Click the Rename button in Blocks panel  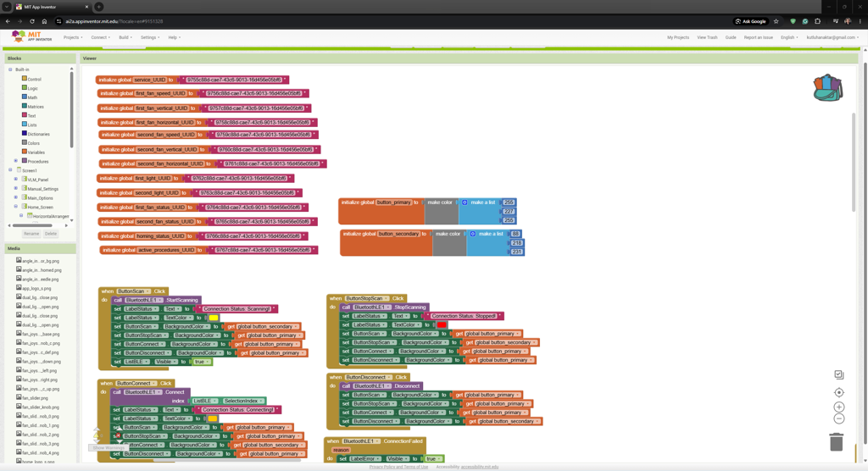[x=31, y=234]
